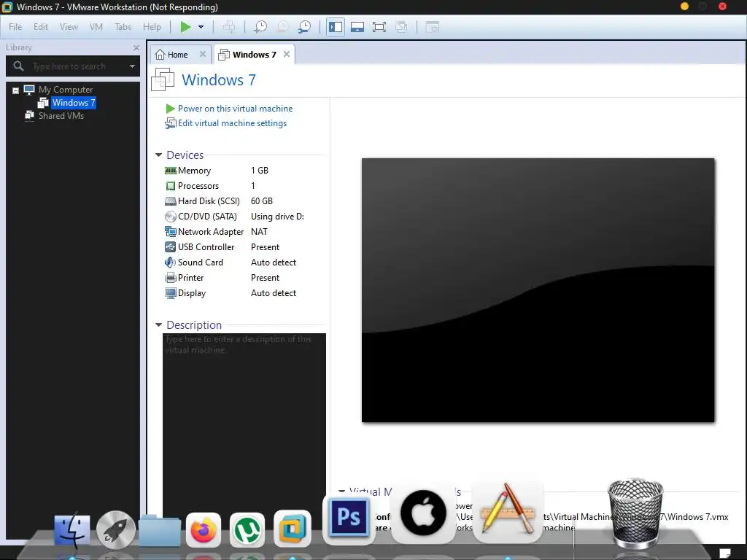Open the power options dropdown arrow
747x560 pixels.
coord(201,27)
